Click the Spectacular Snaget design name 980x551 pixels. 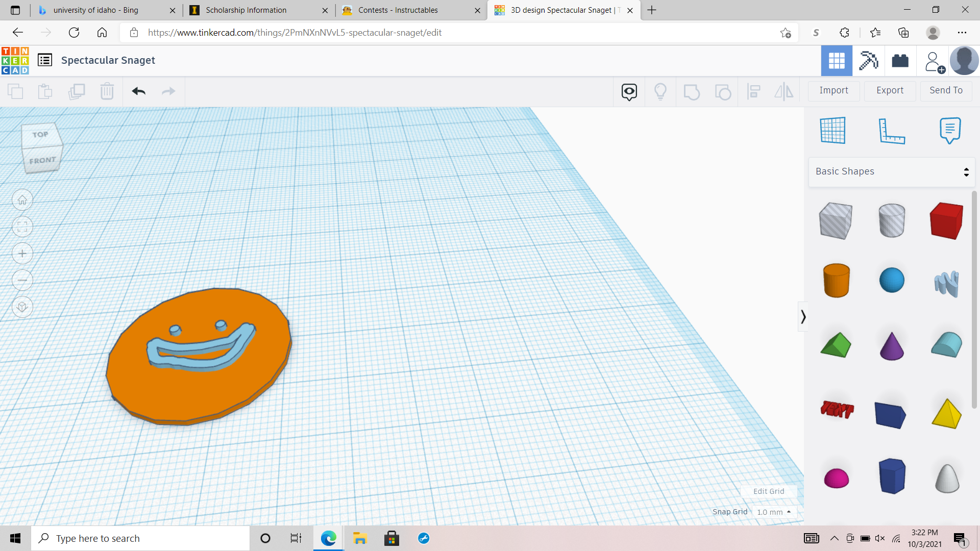(108, 60)
